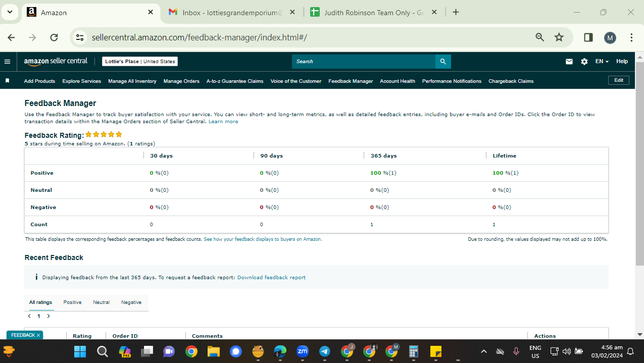Open the Seller Central hamburger menu

tap(7, 62)
